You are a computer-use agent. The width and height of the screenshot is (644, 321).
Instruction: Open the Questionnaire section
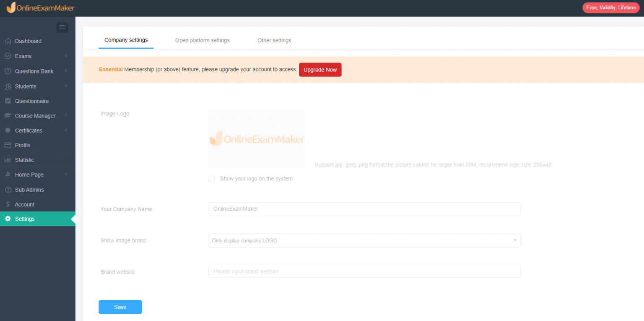(x=32, y=101)
